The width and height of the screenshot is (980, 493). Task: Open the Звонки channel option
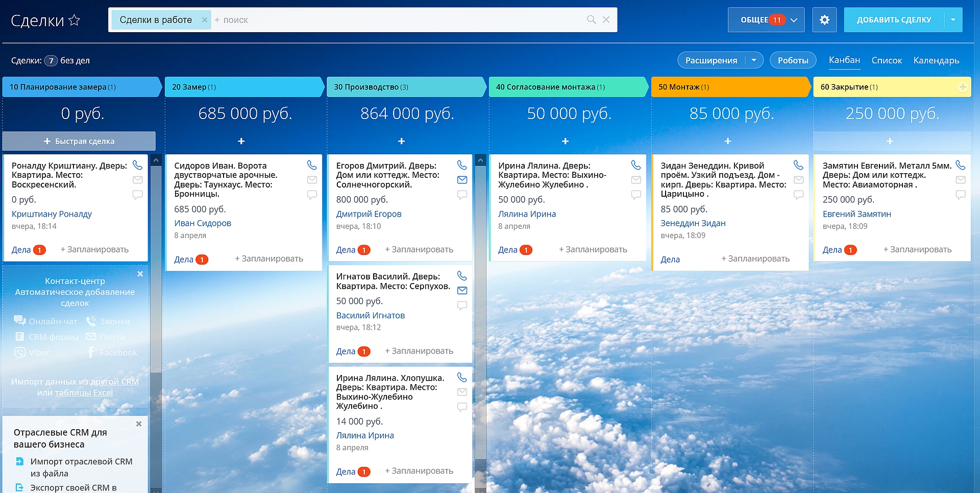(108, 321)
